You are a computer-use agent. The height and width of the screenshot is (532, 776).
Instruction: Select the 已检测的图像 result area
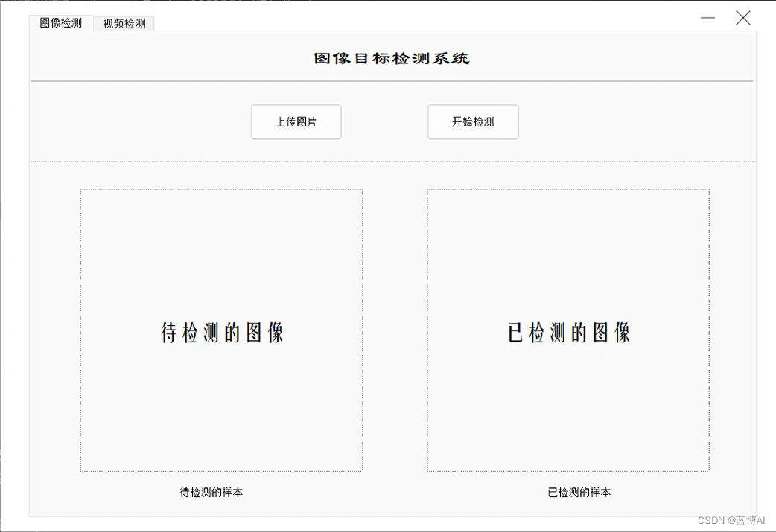click(x=568, y=330)
